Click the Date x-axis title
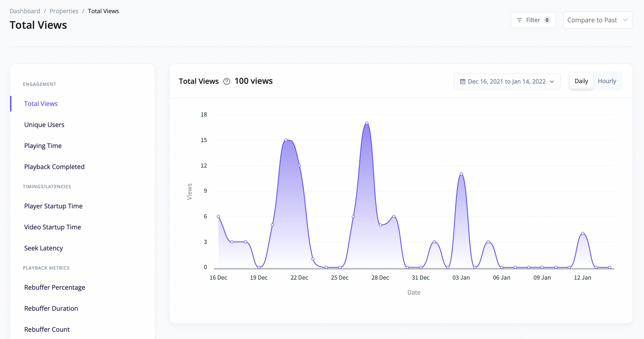644x339 pixels. tap(414, 292)
